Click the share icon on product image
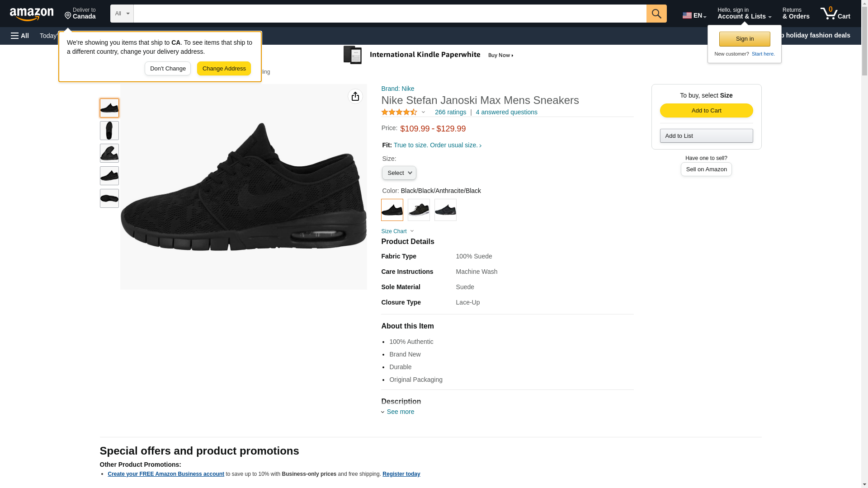This screenshot has width=868, height=488. [355, 96]
